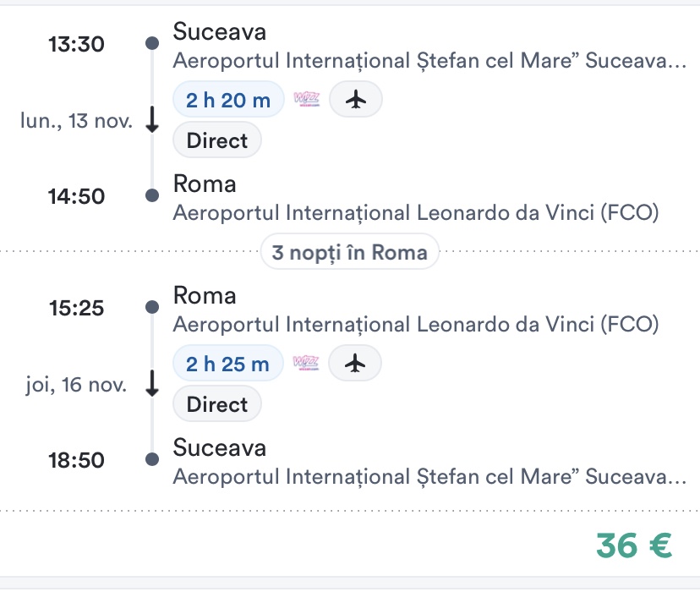Click the Direct badge on the return flight
Screen dimensions: 700x592
[x=217, y=404]
